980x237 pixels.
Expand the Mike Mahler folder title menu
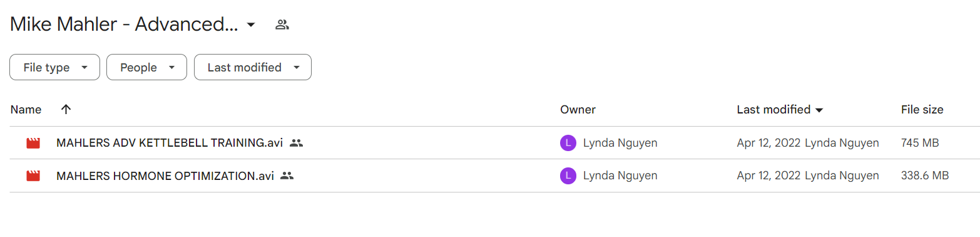pos(251,25)
